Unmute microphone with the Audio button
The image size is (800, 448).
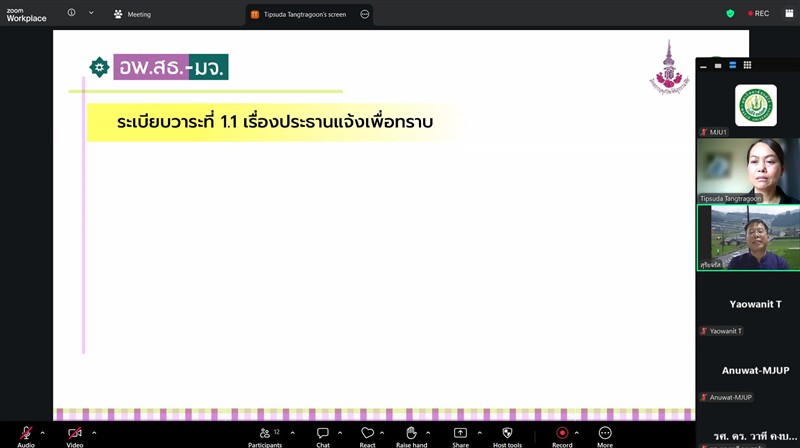point(26,435)
